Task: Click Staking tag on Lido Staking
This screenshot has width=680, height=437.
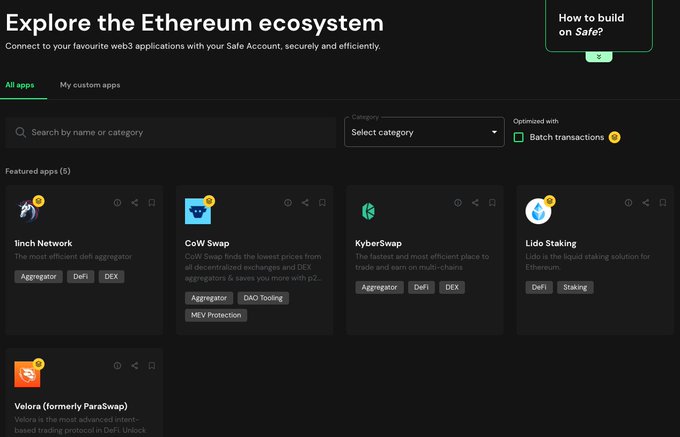Action: click(575, 287)
